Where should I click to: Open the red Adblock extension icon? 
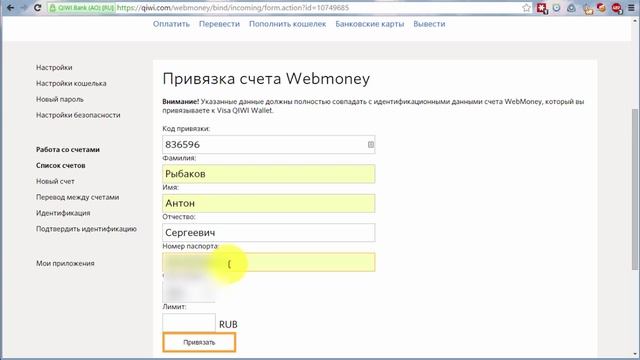coord(616,8)
